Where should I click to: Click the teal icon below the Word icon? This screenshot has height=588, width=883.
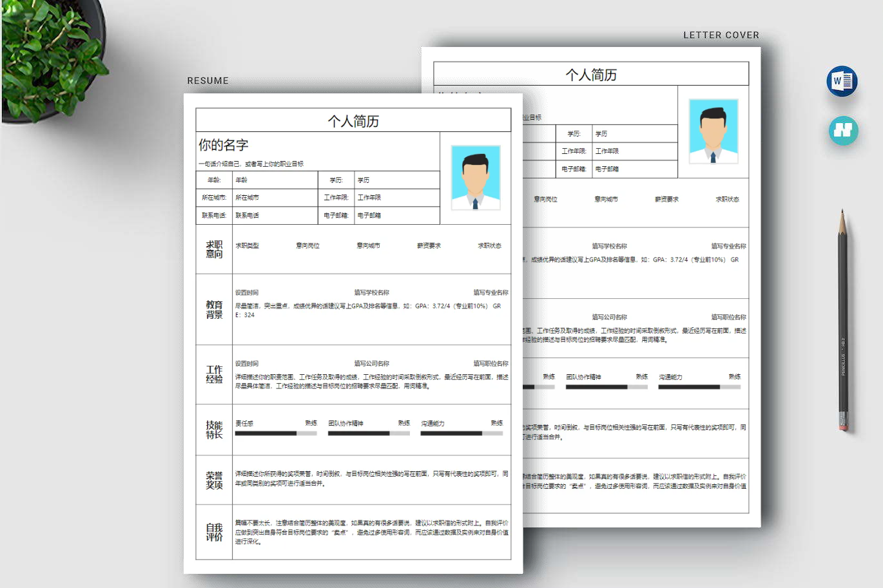(843, 130)
